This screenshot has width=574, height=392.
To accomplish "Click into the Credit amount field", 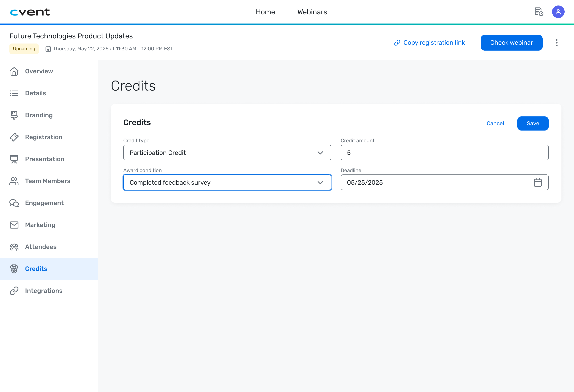I will (x=444, y=153).
